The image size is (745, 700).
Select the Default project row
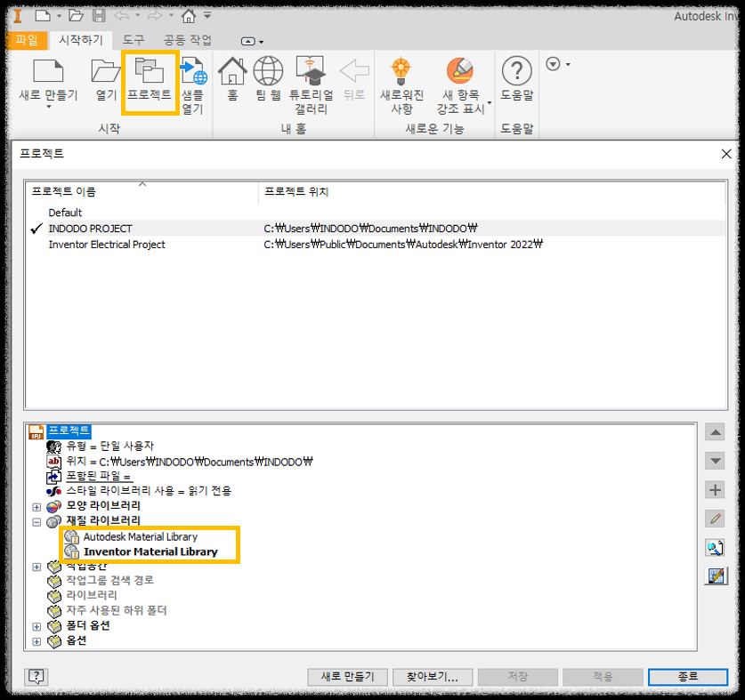click(65, 213)
